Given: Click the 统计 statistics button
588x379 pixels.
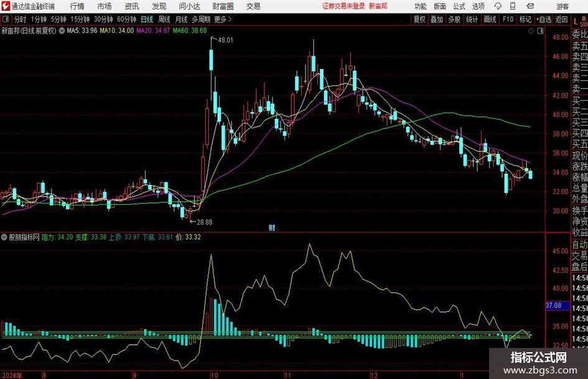Looking at the screenshot, I should coord(472,19).
